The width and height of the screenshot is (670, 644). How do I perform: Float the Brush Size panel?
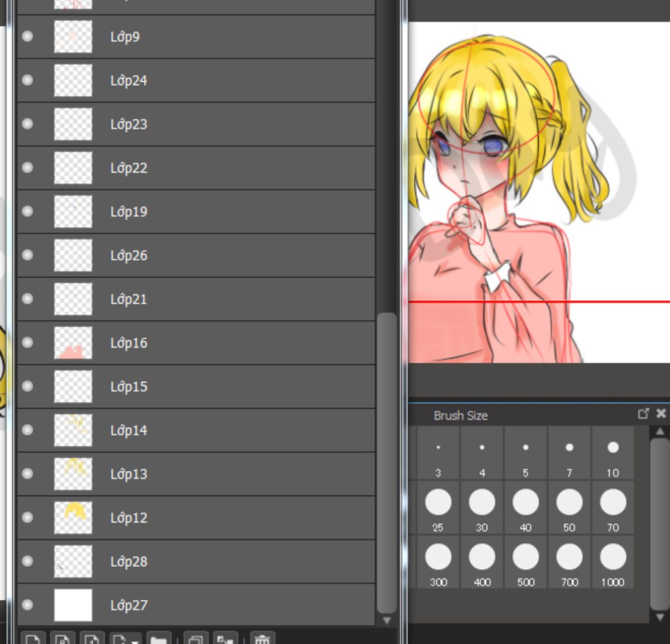(x=643, y=414)
